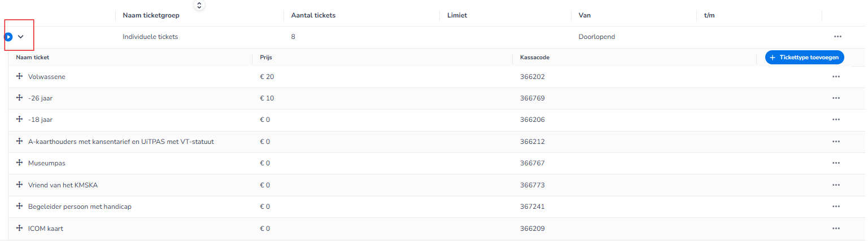
Task: Select the Museumpas ticket name
Action: point(47,163)
